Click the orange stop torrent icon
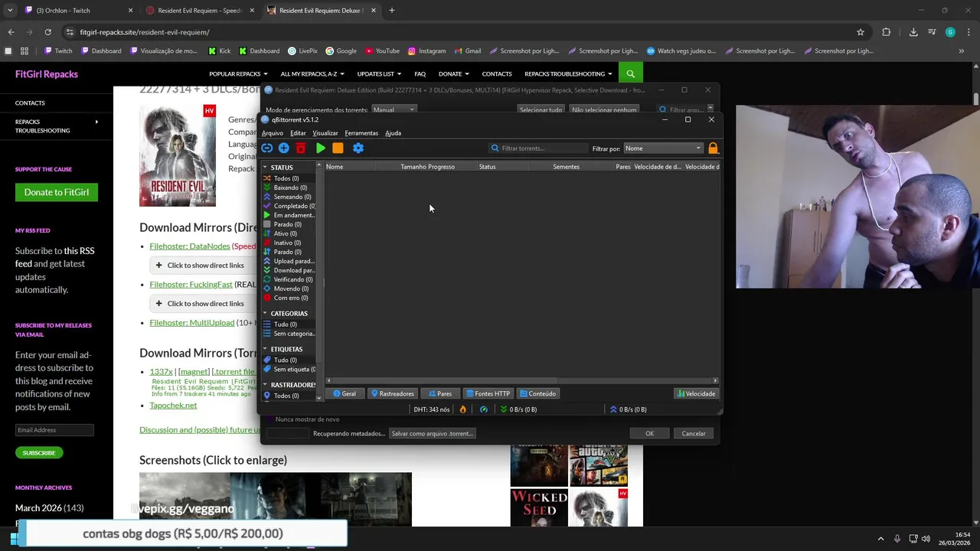This screenshot has width=980, height=551. point(338,148)
